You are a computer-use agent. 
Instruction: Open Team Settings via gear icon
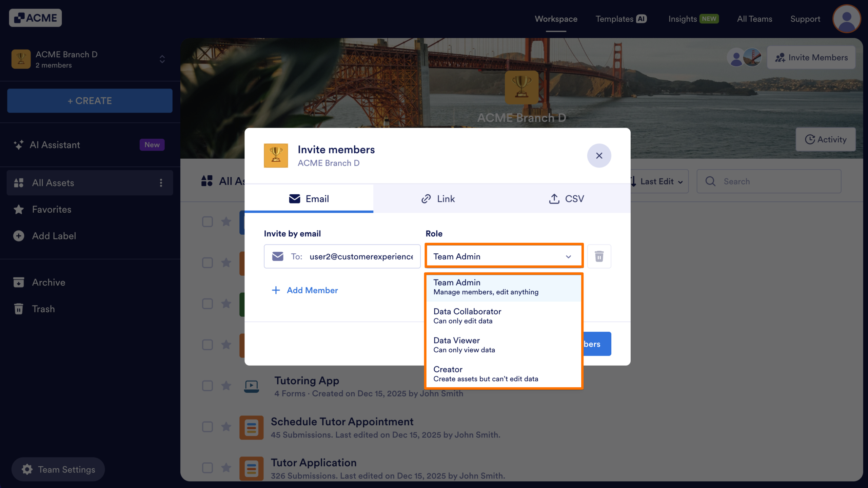(26, 469)
